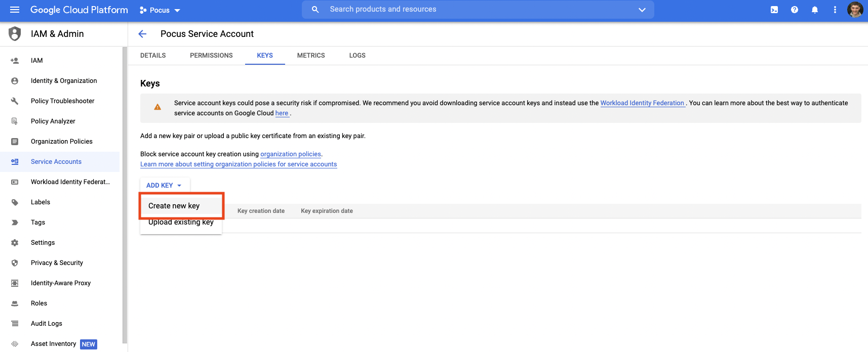Open Organization Policies sidebar item

tap(60, 142)
